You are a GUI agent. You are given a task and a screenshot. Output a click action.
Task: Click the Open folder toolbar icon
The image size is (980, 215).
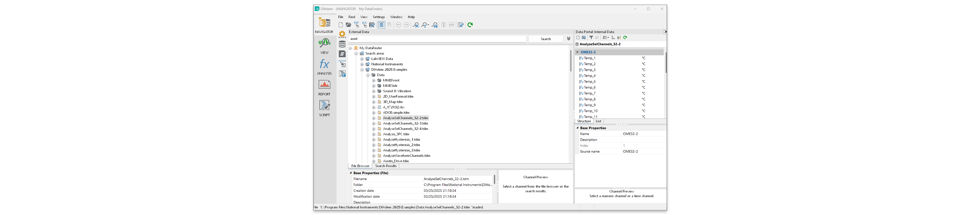pyautogui.click(x=348, y=25)
